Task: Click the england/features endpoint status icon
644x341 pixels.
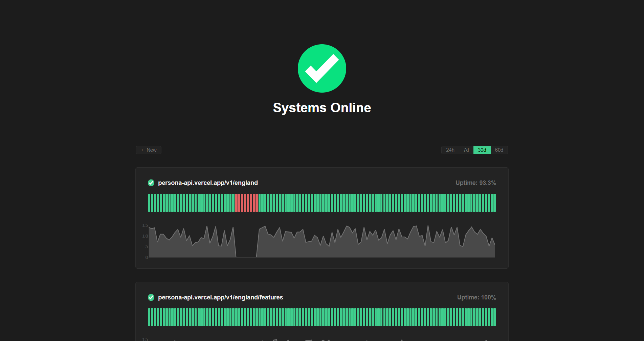Action: point(151,297)
